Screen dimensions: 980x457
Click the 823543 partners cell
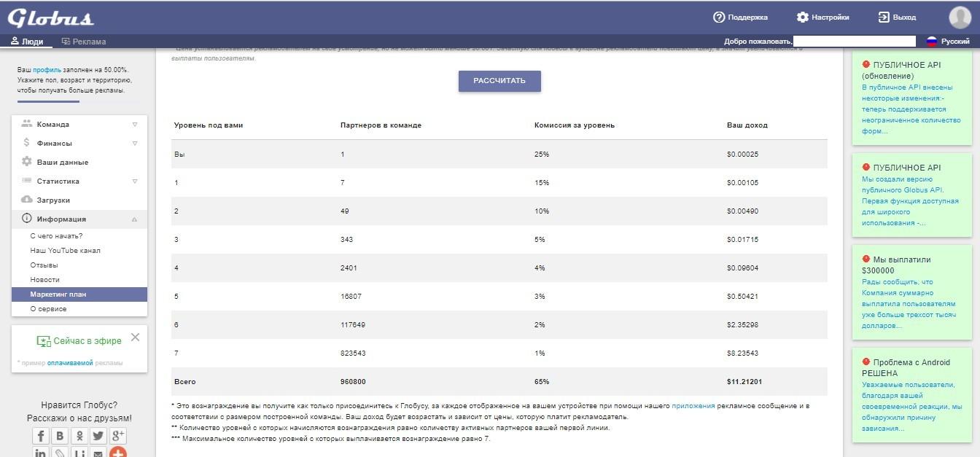coord(352,353)
